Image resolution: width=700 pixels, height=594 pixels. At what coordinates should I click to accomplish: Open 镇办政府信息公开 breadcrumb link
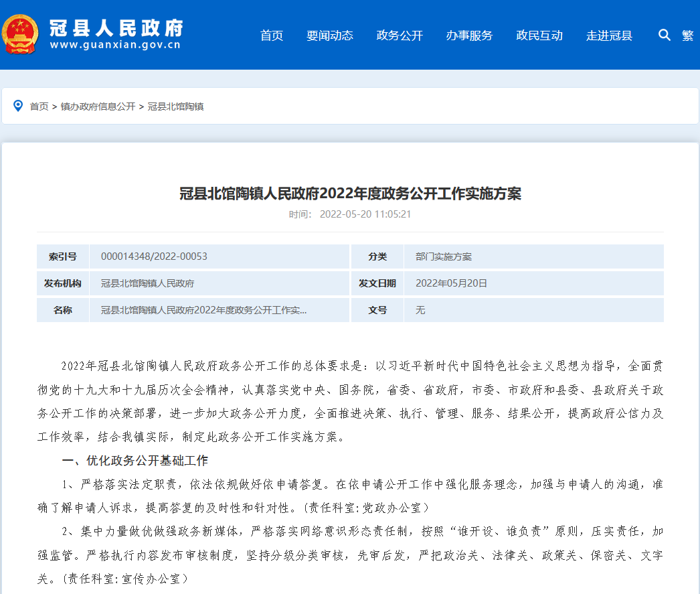click(x=98, y=106)
